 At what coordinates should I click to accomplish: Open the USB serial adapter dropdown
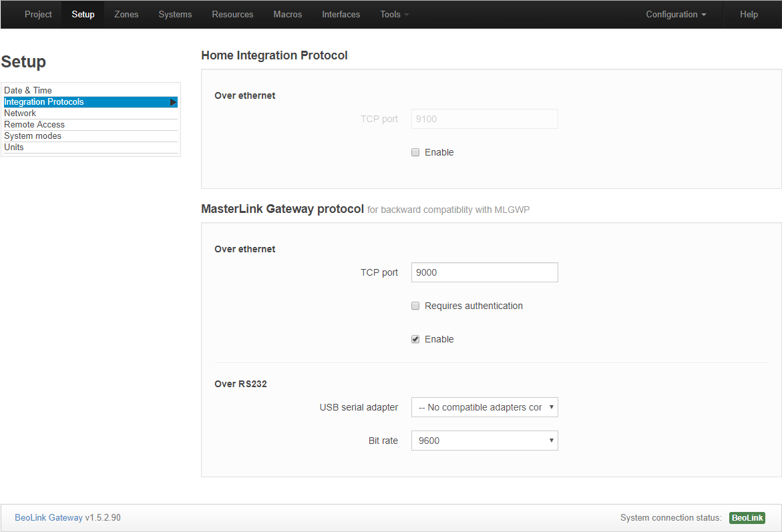tap(484, 407)
